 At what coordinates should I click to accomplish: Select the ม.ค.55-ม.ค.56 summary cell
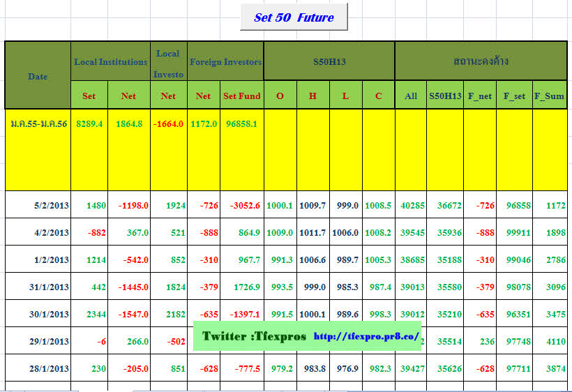(x=38, y=123)
